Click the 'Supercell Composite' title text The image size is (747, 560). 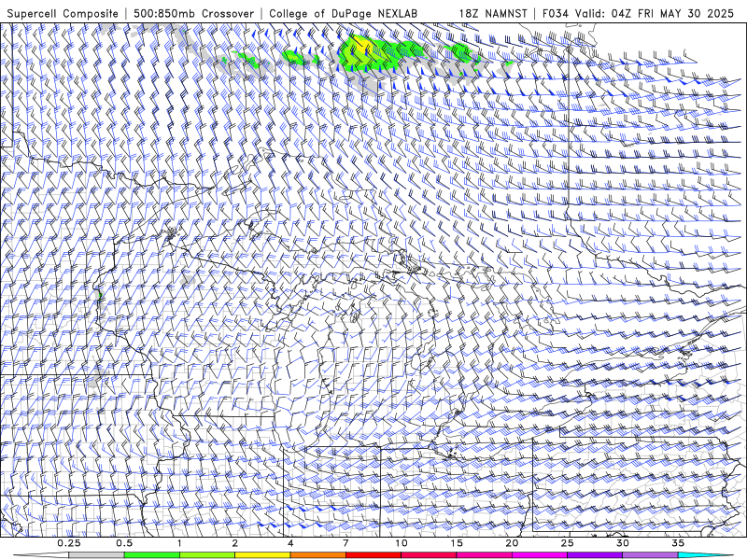coord(63,13)
